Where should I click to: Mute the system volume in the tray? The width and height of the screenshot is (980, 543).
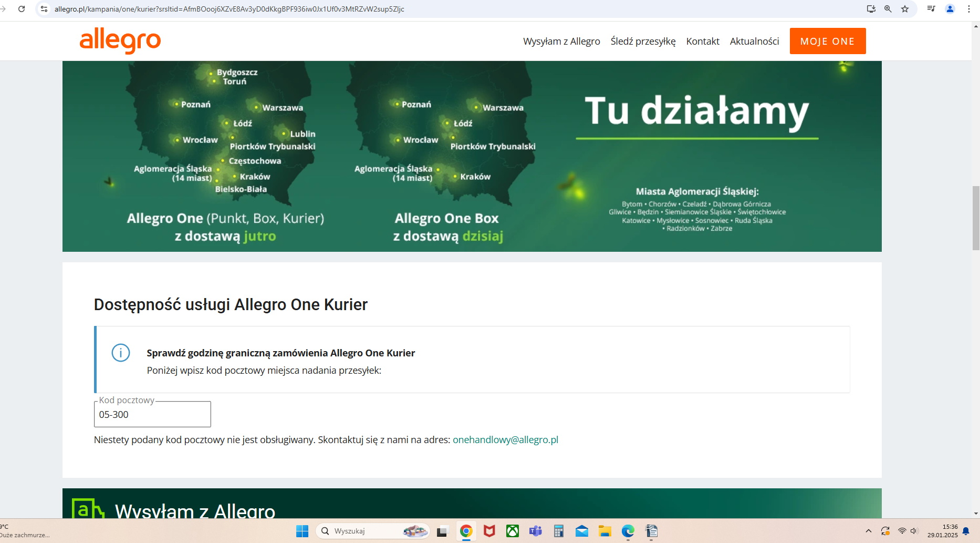click(x=914, y=531)
